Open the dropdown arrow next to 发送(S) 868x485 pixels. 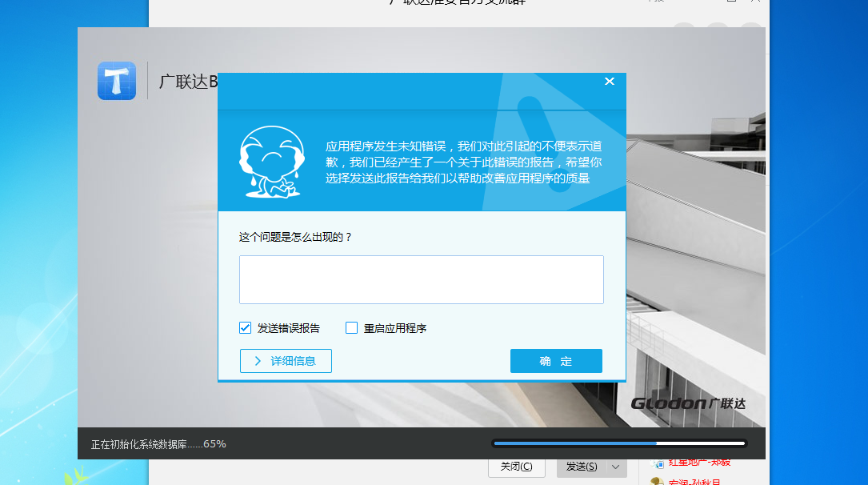coord(616,467)
